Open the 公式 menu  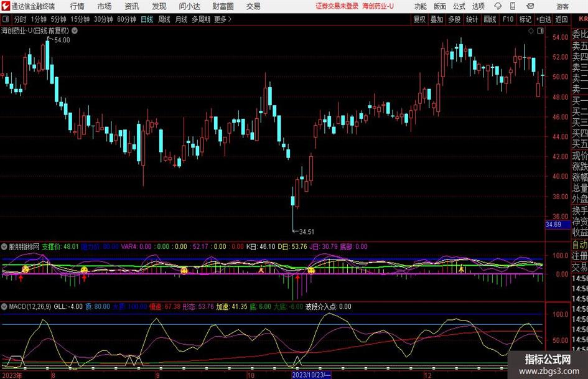pos(459,6)
